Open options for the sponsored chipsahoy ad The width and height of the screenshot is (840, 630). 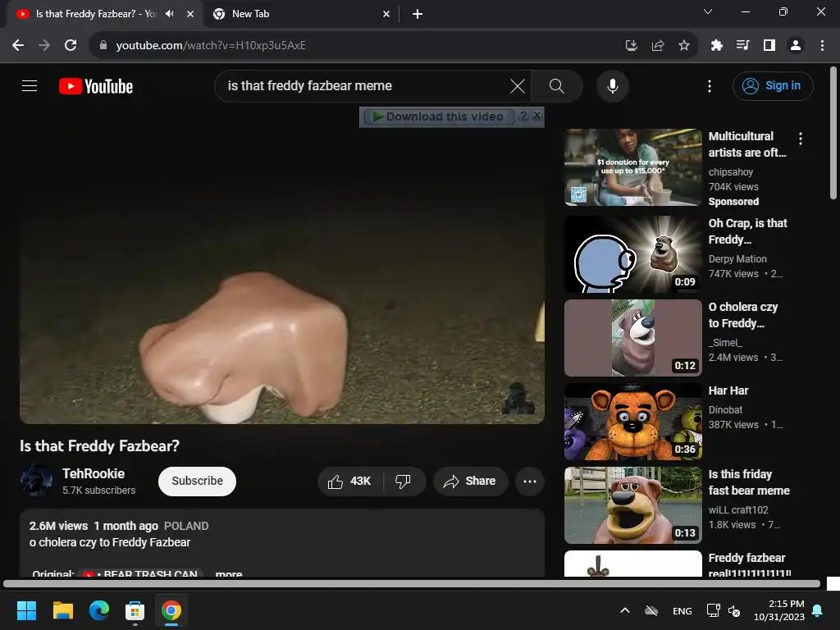point(801,139)
